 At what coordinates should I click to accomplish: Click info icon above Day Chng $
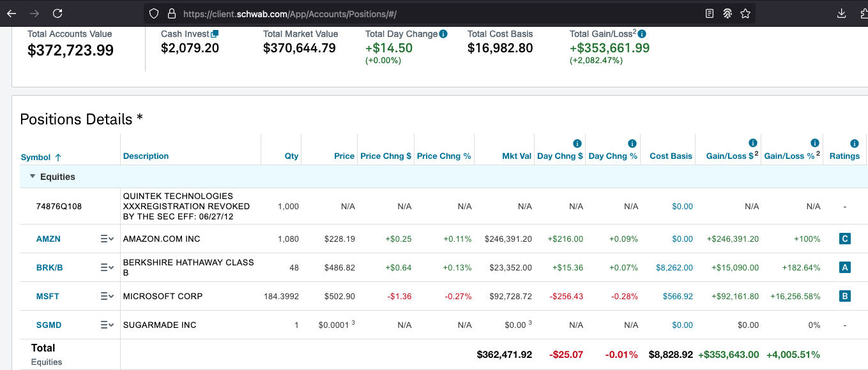[577, 144]
